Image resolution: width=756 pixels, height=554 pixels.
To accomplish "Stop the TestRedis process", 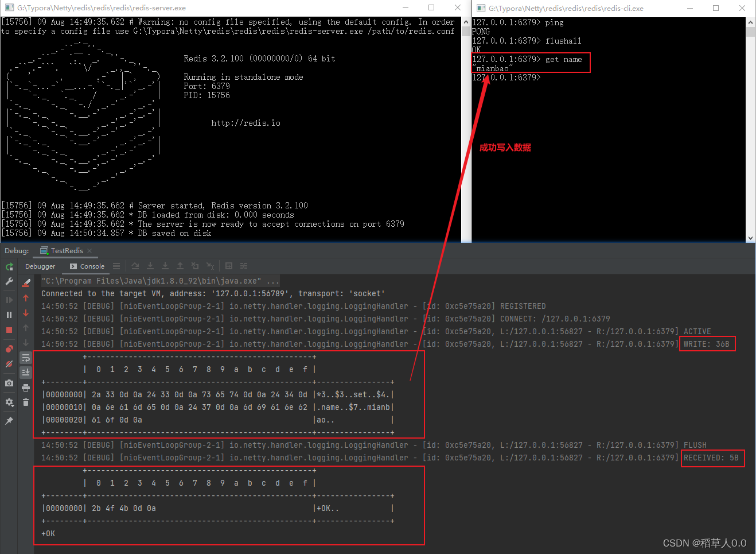I will tap(9, 330).
